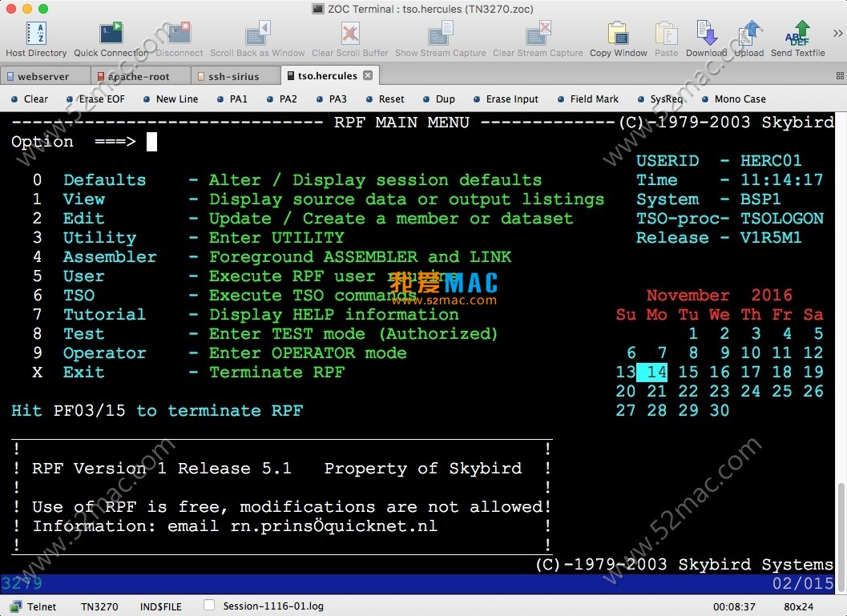The image size is (847, 616).
Task: Click the TSO menu entry
Action: coord(79,296)
